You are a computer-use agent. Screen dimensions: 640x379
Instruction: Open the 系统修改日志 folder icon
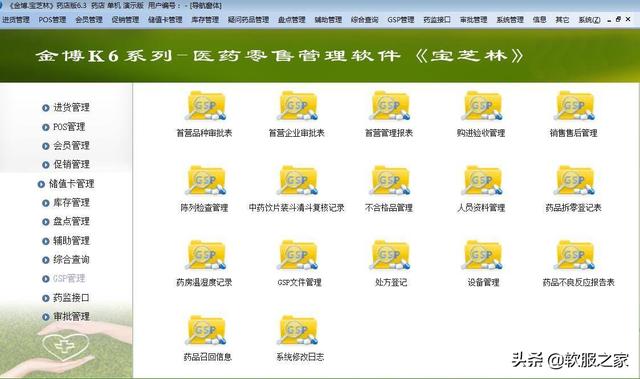pos(298,330)
